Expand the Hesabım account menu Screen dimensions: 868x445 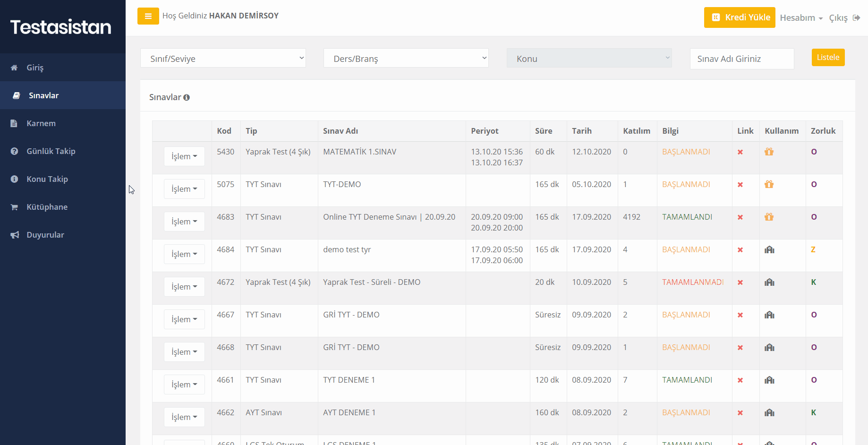tap(801, 17)
